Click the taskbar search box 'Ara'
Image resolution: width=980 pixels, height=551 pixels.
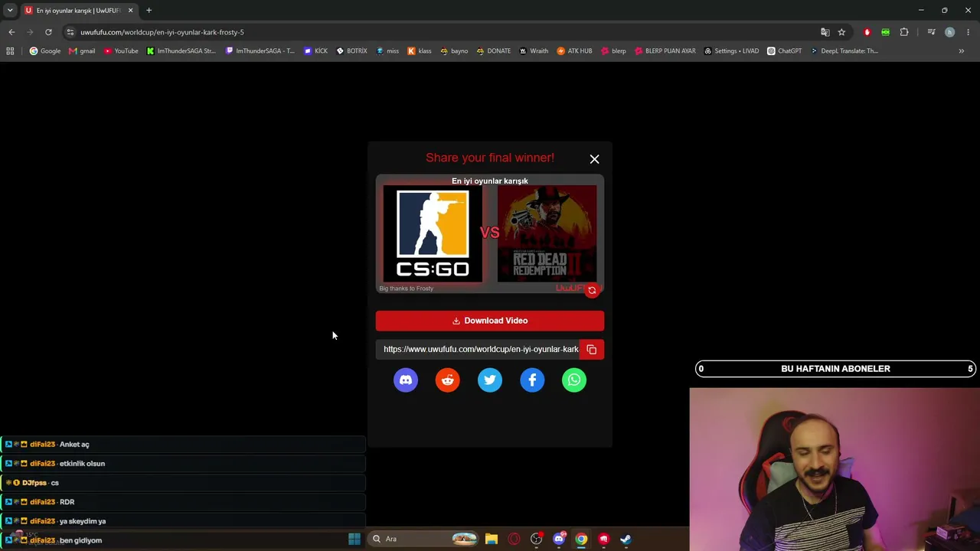click(x=424, y=539)
